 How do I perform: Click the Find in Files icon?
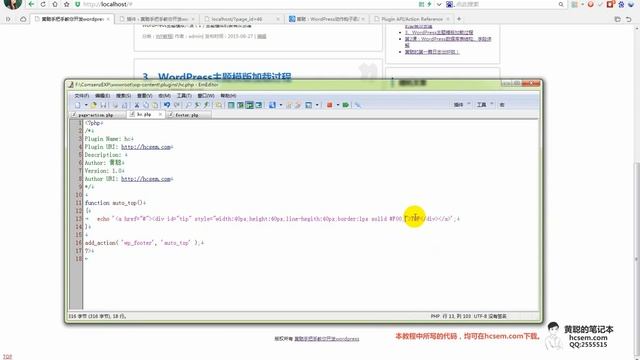tap(218, 105)
